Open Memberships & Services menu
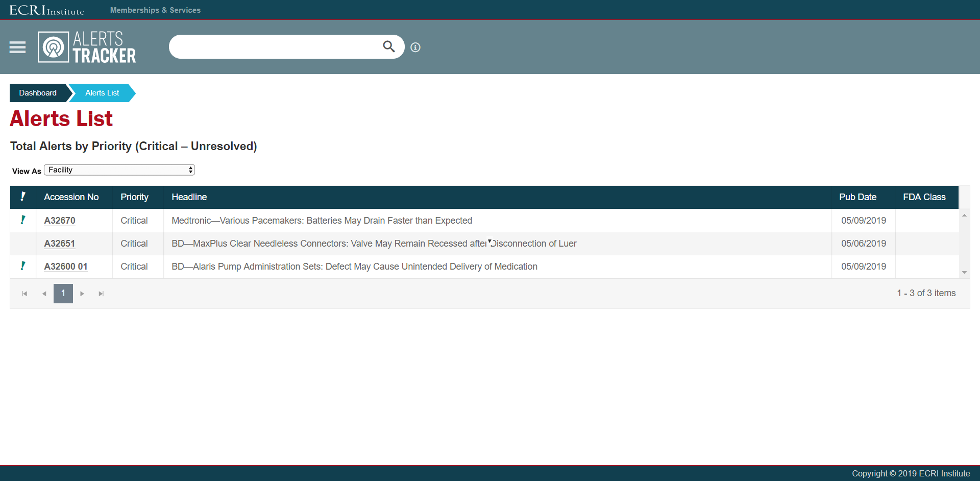The width and height of the screenshot is (980, 481). click(155, 10)
